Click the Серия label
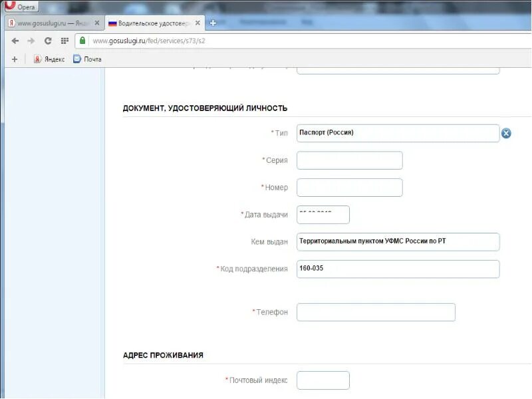The image size is (532, 399). click(x=277, y=160)
